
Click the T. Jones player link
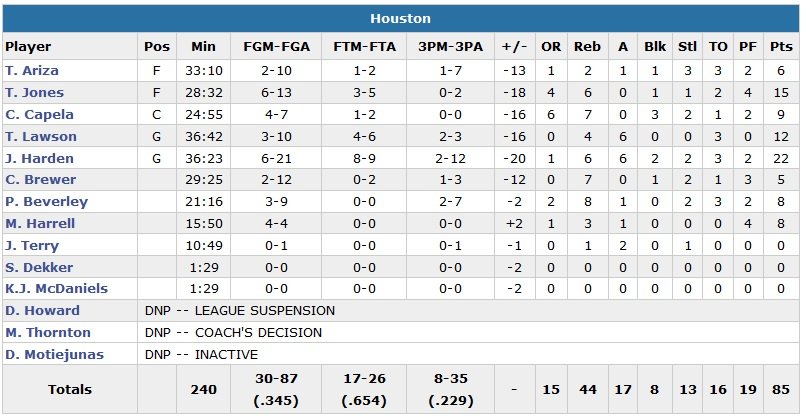tap(33, 93)
